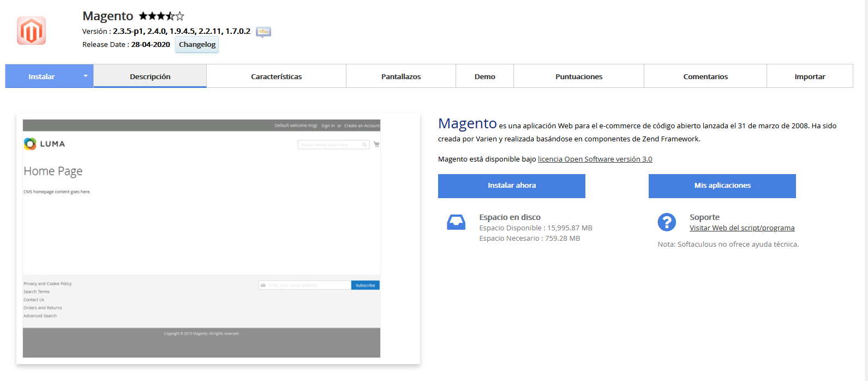Click the Magento logo icon
The width and height of the screenshot is (868, 381).
(31, 31)
